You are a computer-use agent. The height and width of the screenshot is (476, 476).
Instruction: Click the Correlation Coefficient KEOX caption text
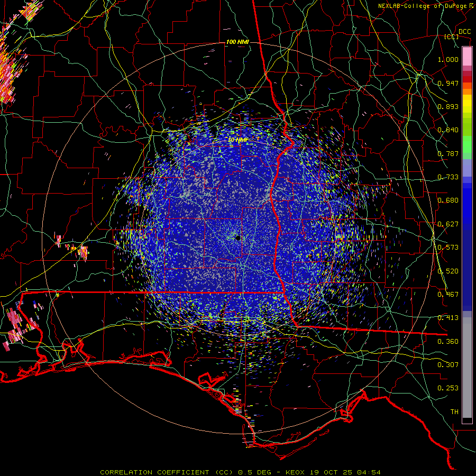(x=240, y=472)
